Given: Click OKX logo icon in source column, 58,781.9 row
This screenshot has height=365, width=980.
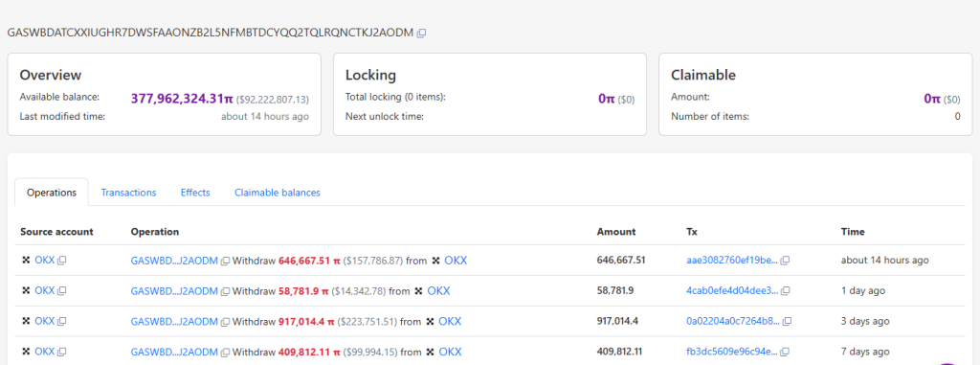Looking at the screenshot, I should click(26, 290).
